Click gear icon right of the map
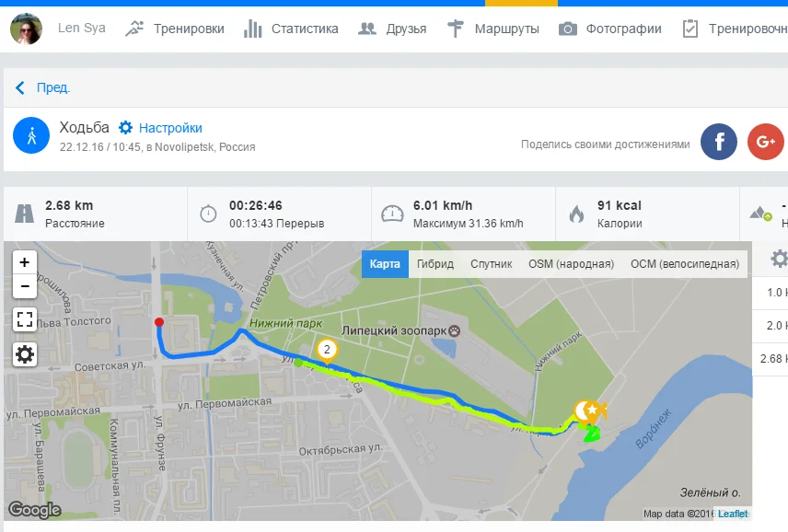 pyautogui.click(x=779, y=259)
